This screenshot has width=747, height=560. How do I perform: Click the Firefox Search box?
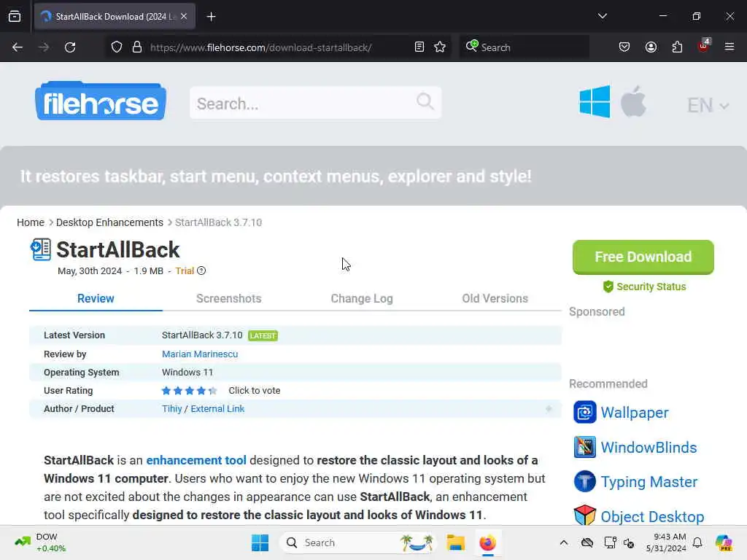pos(524,47)
